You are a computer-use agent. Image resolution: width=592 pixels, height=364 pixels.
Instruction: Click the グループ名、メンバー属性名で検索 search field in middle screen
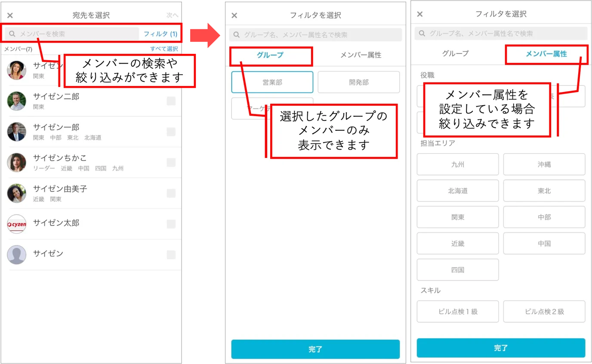(315, 35)
